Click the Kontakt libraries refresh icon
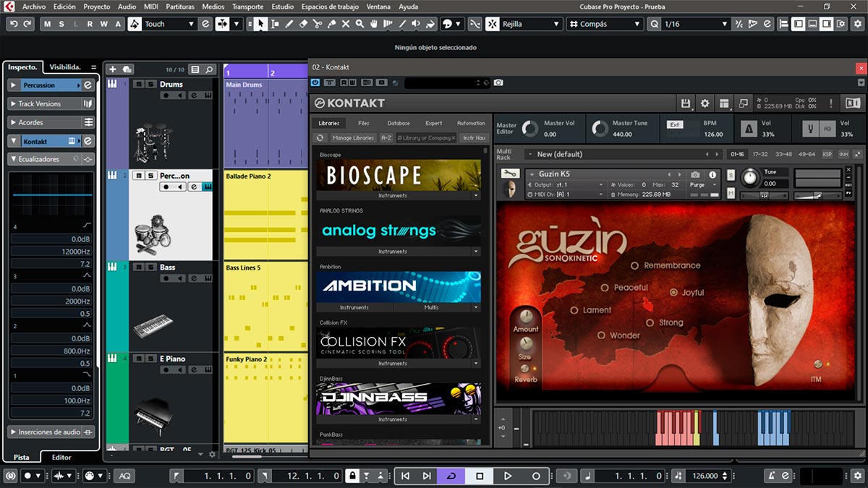This screenshot has width=868, height=488. coord(320,137)
